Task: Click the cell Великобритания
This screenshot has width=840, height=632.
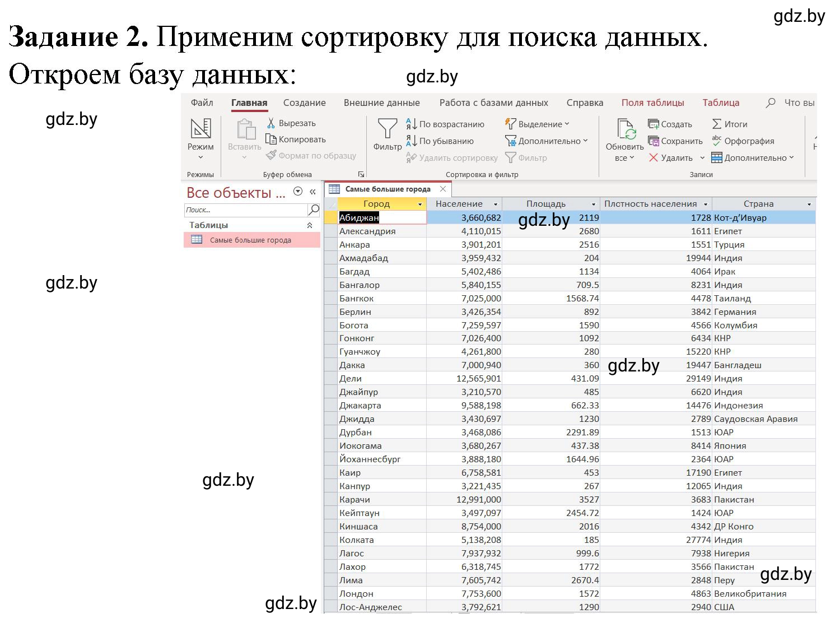Action: click(764, 593)
